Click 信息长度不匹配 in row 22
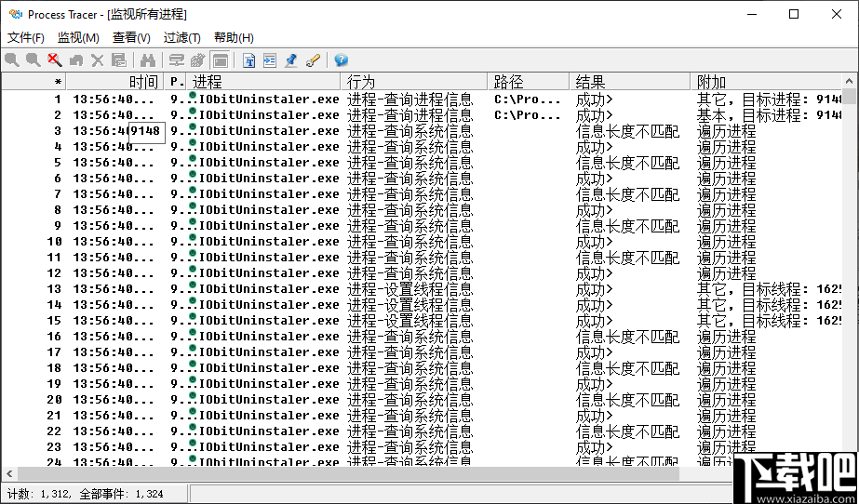 click(x=627, y=431)
